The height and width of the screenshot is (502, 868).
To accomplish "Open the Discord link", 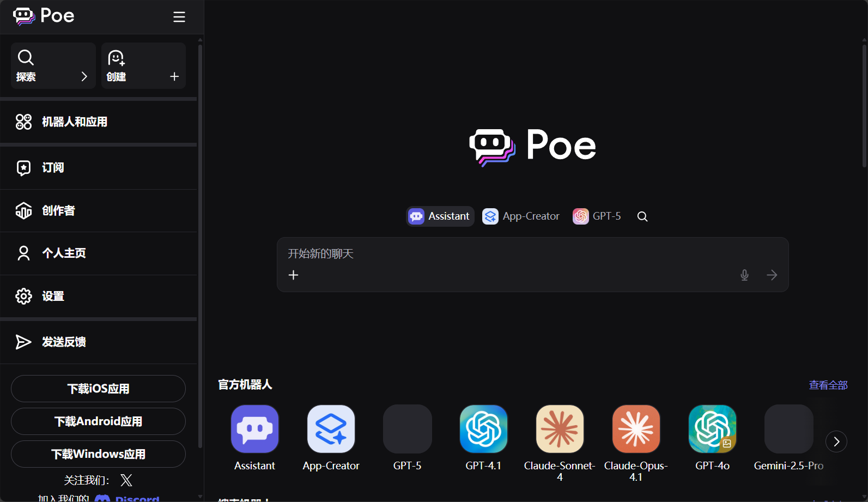I will (x=127, y=498).
